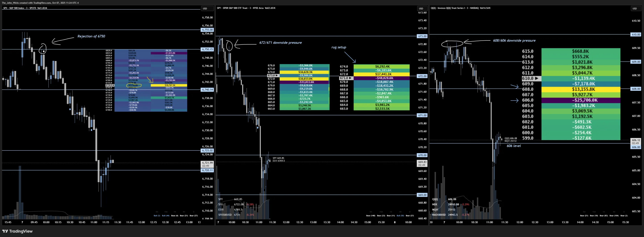Select the 6,740.14 price line label
The height and width of the screenshot is (237, 644).
(x=207, y=90)
